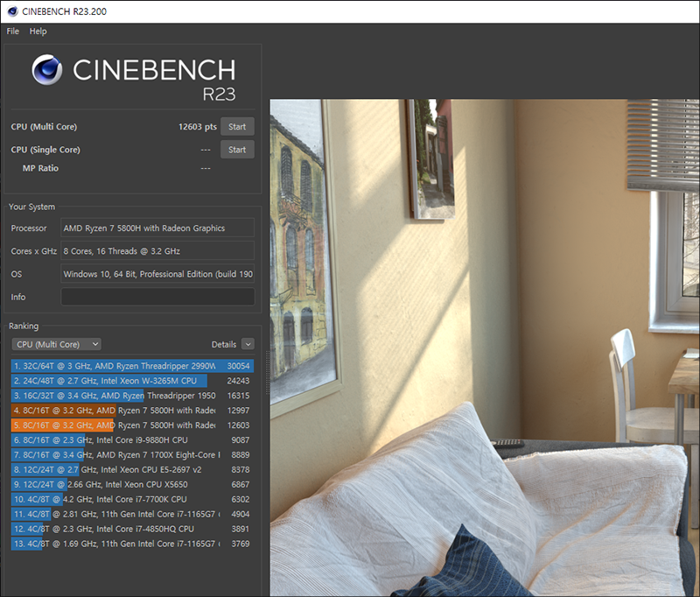Select ranking row 3 Threadripper 1950
700x597 pixels.
(x=132, y=396)
